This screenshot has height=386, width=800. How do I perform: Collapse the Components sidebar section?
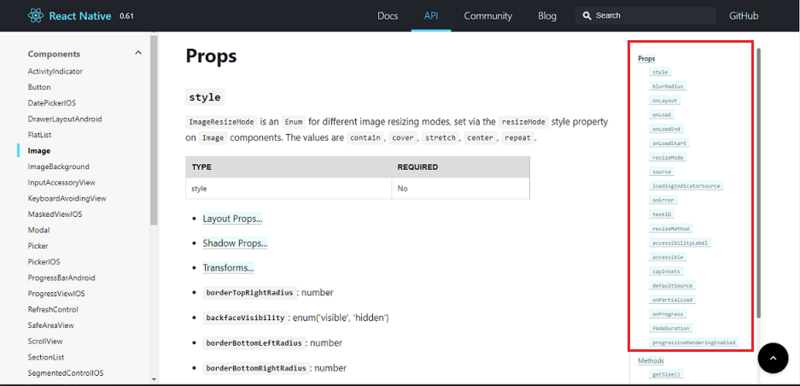[138, 53]
